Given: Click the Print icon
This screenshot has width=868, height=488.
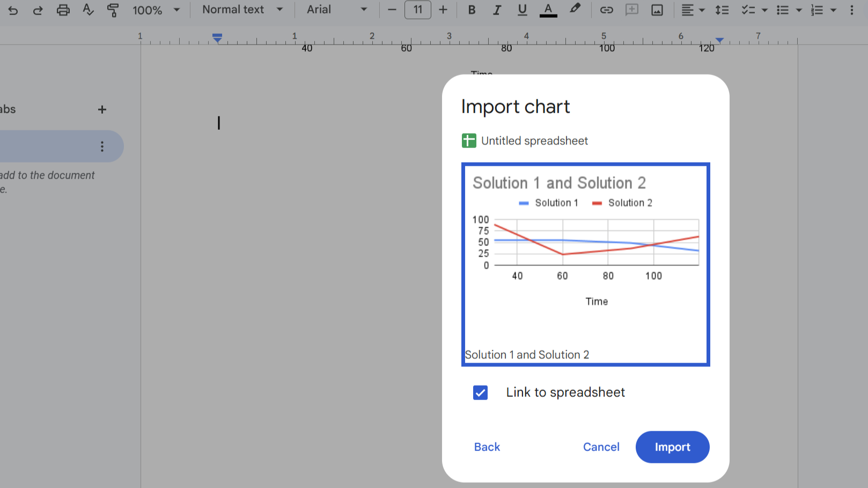Looking at the screenshot, I should click(x=63, y=10).
